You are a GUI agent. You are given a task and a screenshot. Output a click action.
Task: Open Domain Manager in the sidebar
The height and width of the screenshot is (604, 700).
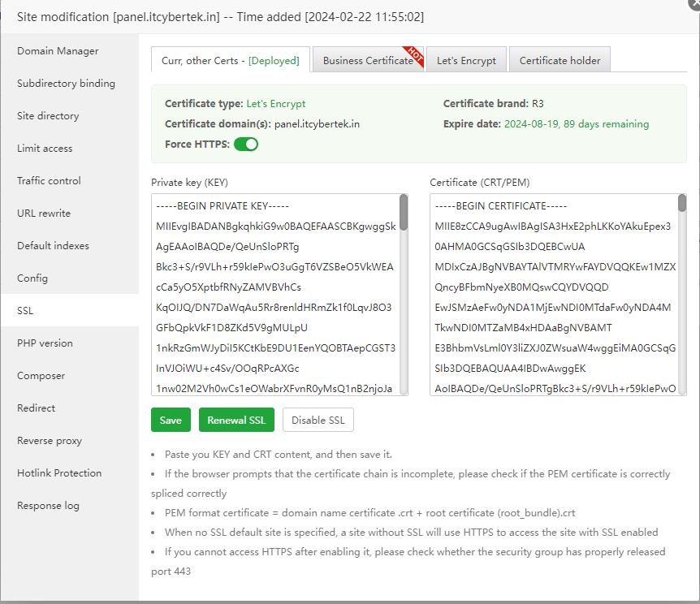(58, 51)
